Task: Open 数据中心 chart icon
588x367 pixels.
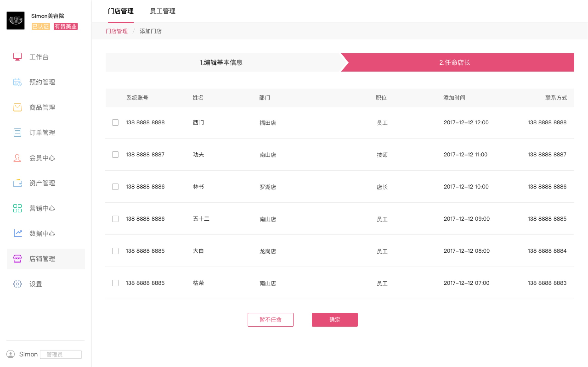Action: pos(17,234)
